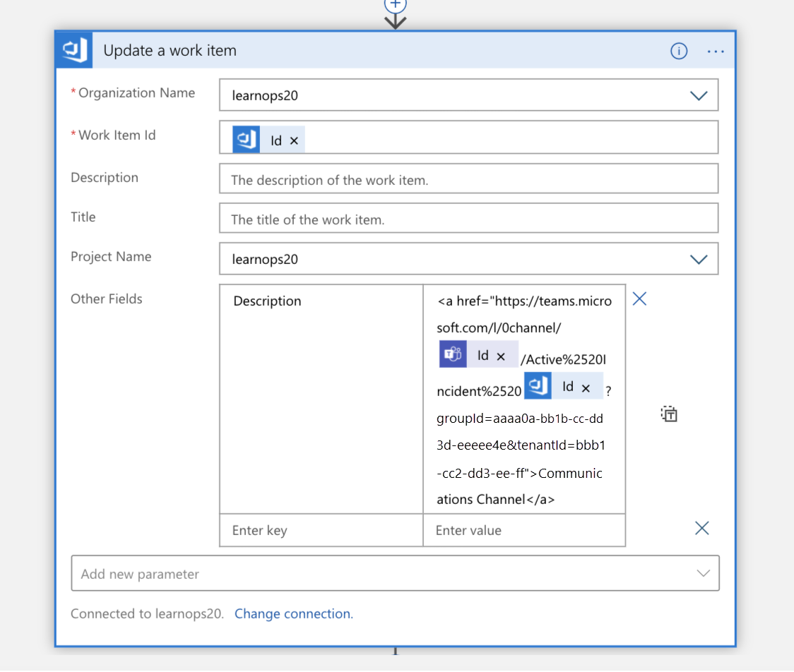Screen dimensions: 794x672
Task: Click the plus insert step button above card
Action: 395,5
